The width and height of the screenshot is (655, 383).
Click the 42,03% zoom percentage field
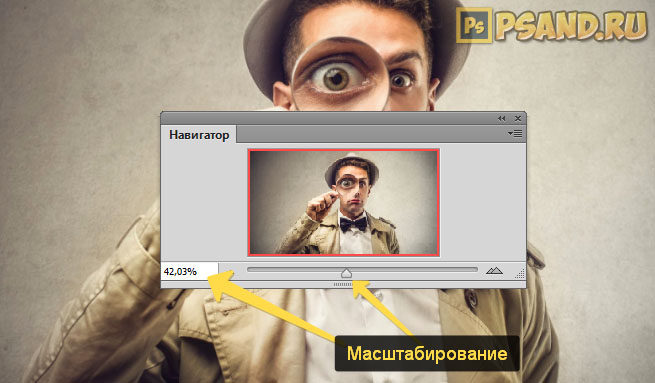(190, 271)
